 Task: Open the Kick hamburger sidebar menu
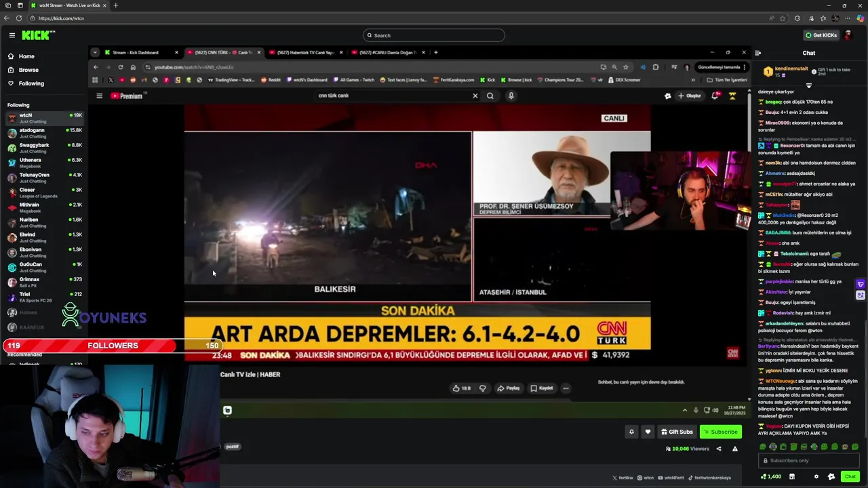(12, 35)
